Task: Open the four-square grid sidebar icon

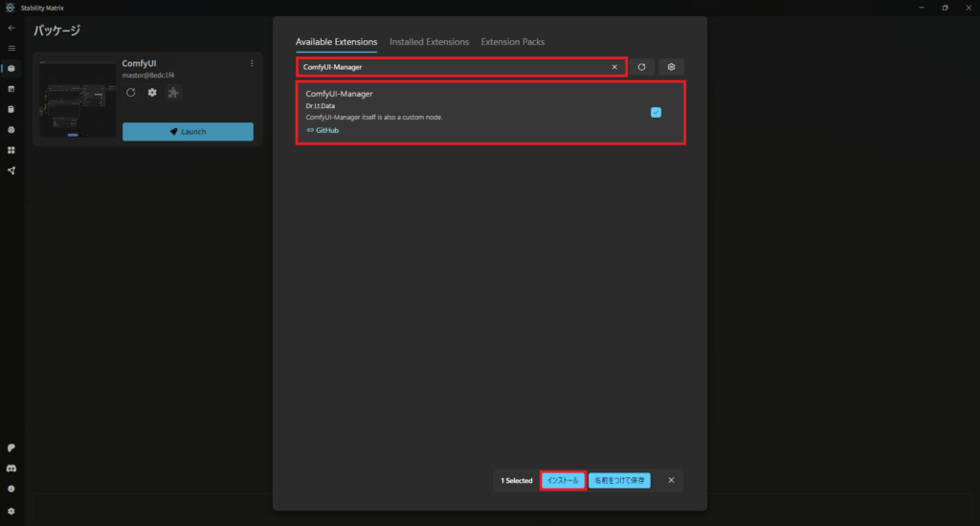Action: [x=11, y=150]
